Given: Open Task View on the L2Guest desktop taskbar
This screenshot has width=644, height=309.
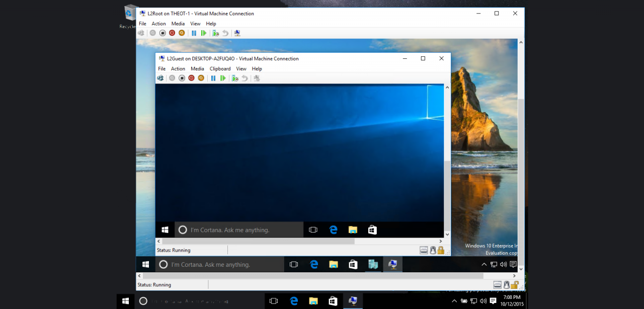Looking at the screenshot, I should tap(313, 230).
